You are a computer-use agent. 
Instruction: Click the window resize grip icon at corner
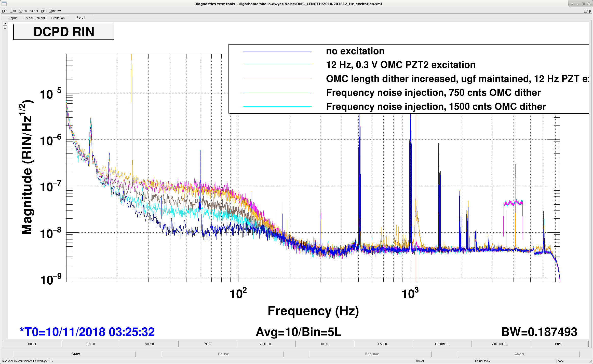(x=590, y=361)
